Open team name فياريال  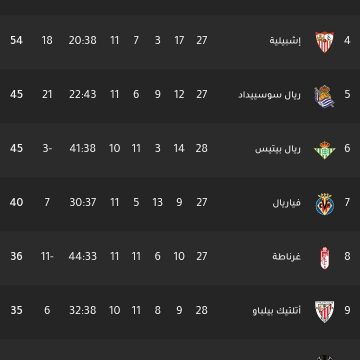click(x=287, y=203)
